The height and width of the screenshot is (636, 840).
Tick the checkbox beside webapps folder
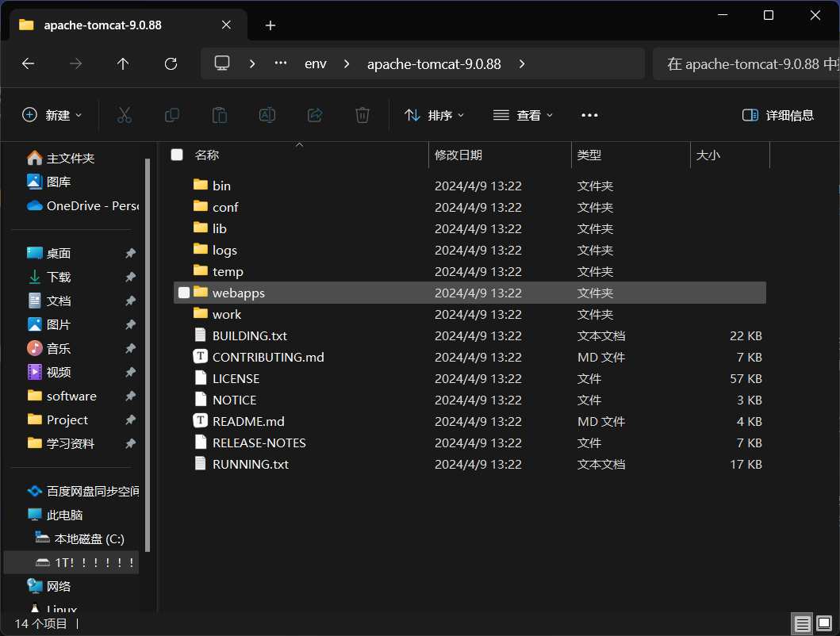pyautogui.click(x=184, y=293)
